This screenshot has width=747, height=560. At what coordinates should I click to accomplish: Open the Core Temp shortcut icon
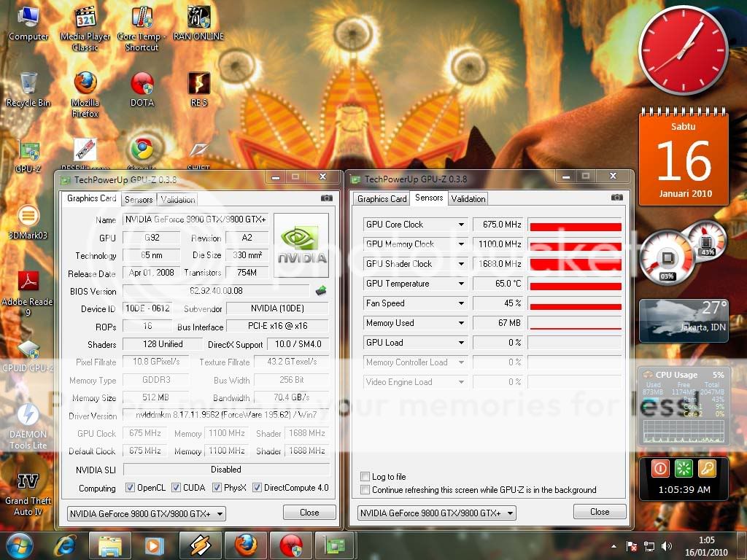pos(142,28)
